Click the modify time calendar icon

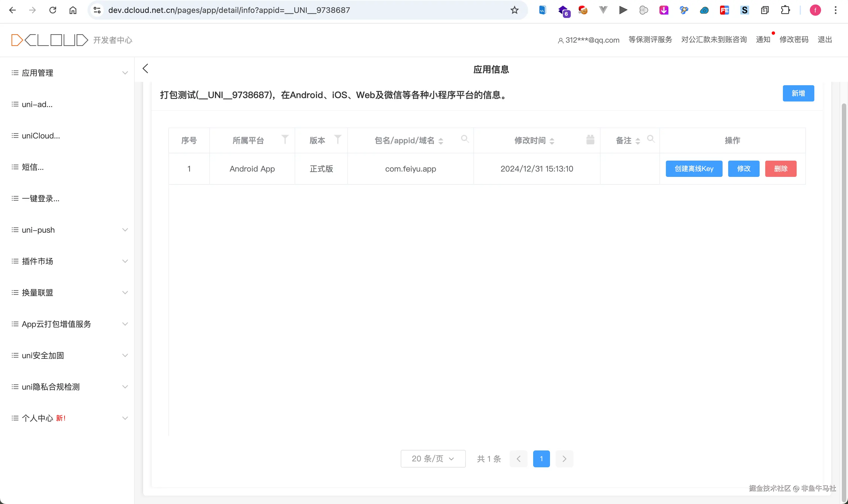click(x=590, y=139)
